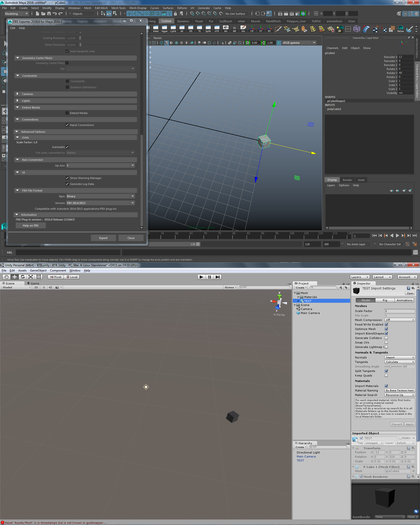Viewport: 420px width, 525px height.
Task: Toggle scene audio speaker icon
Action: 50,287
